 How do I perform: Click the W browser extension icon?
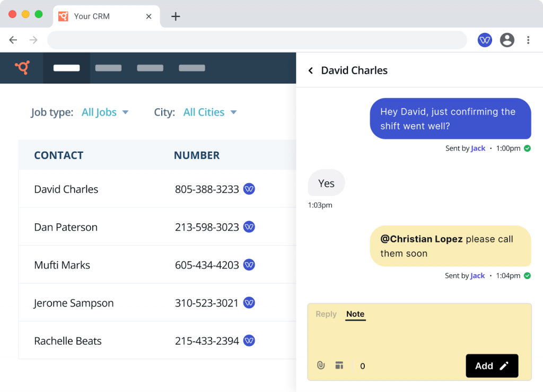tap(484, 40)
